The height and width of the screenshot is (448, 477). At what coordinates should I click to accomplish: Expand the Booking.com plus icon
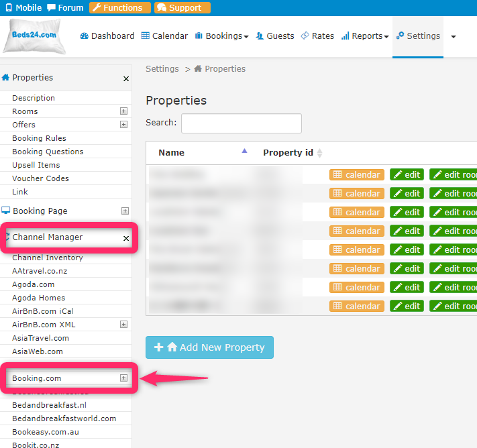coord(123,378)
